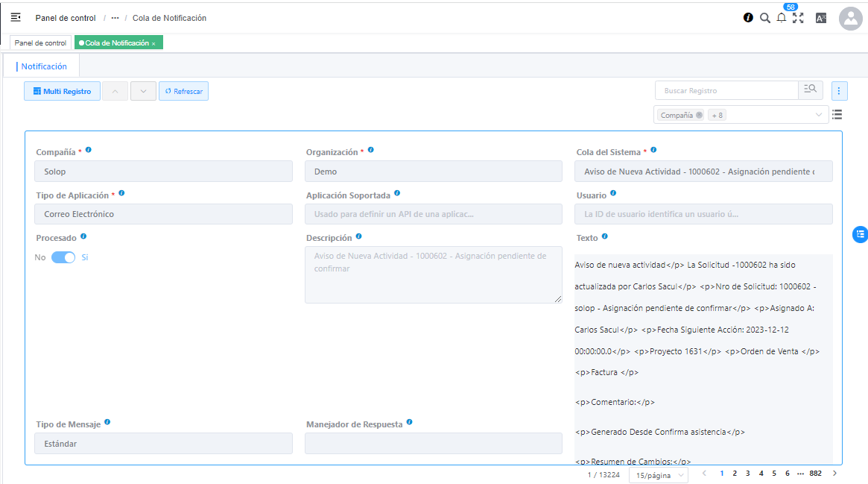
Task: Click the Buscar Registro search field
Action: 726,90
